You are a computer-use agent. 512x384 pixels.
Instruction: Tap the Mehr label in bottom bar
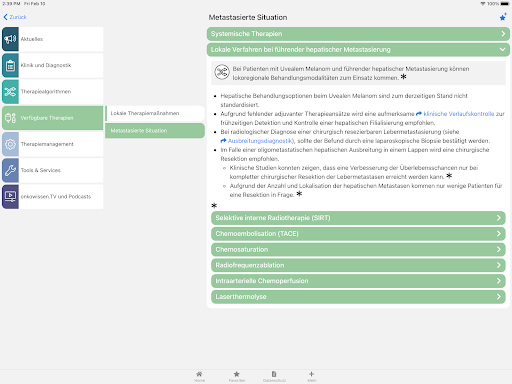[x=312, y=380]
